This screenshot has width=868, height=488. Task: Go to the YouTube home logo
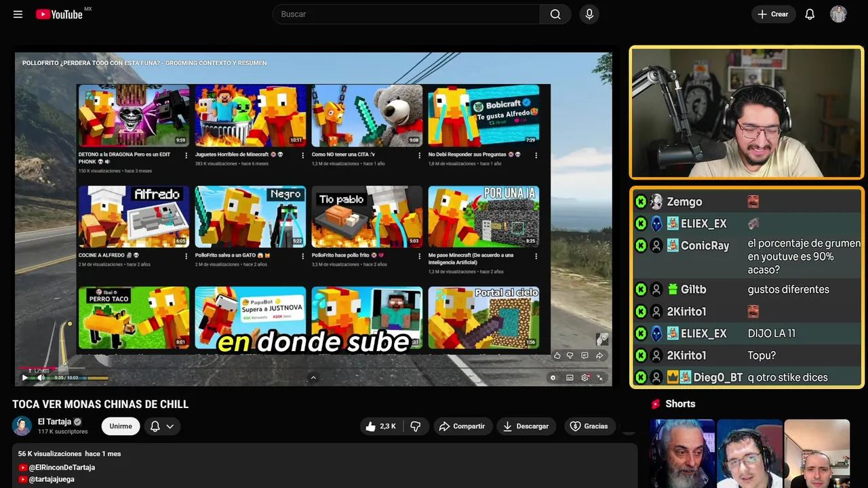pos(60,14)
